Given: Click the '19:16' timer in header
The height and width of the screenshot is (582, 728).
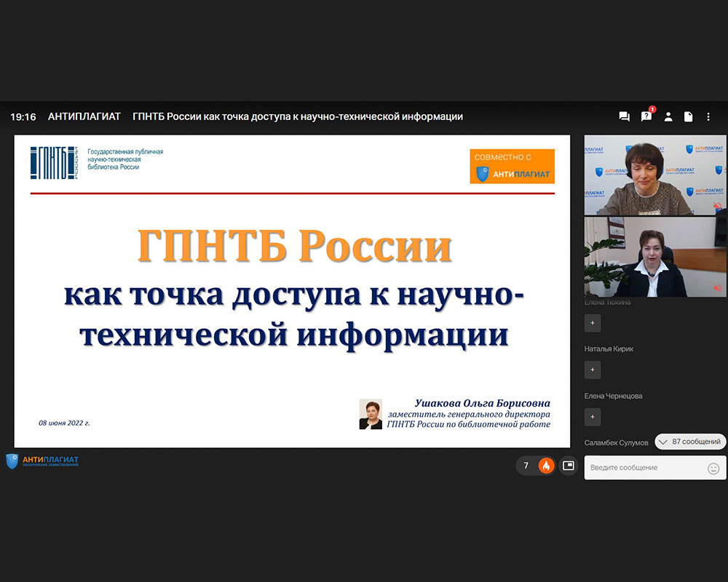Looking at the screenshot, I should coord(23,117).
